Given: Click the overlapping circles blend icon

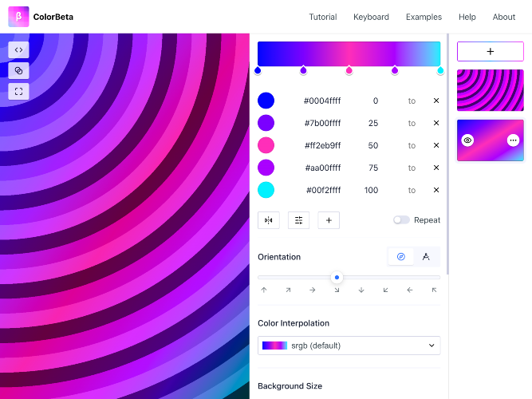Looking at the screenshot, I should click(18, 71).
